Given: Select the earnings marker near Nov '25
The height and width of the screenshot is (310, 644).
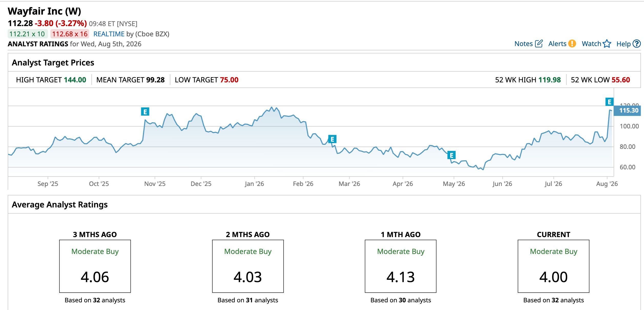Looking at the screenshot, I should click(145, 112).
